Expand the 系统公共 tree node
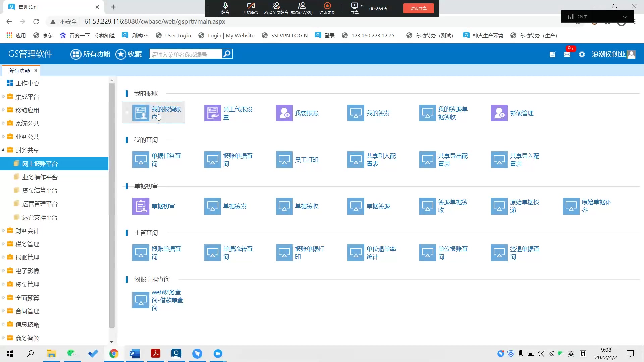The image size is (644, 362). click(x=3, y=123)
